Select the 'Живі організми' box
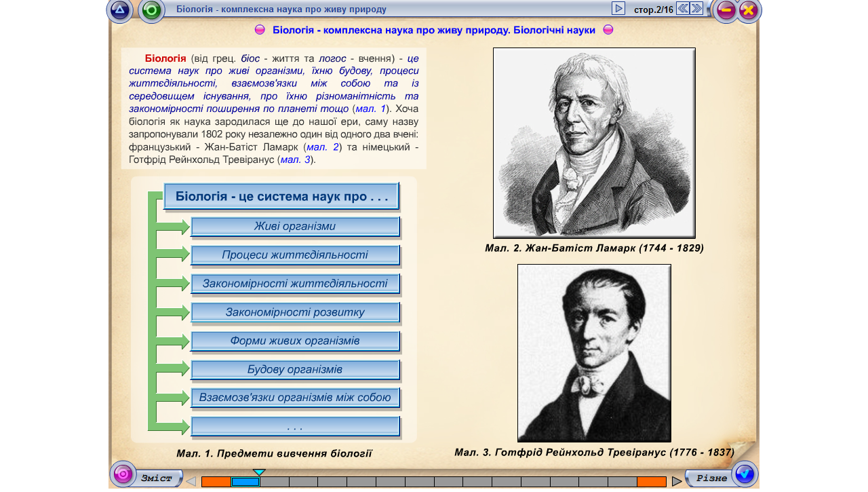Image resolution: width=868 pixels, height=492 pixels. (295, 227)
